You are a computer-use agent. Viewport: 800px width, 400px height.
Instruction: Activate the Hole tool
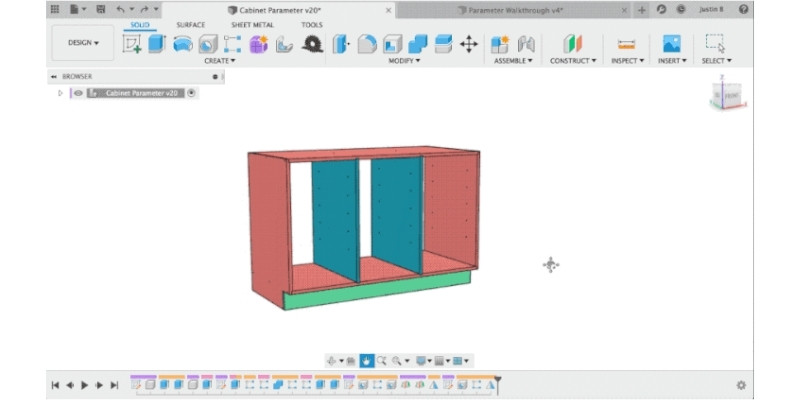pyautogui.click(x=208, y=44)
